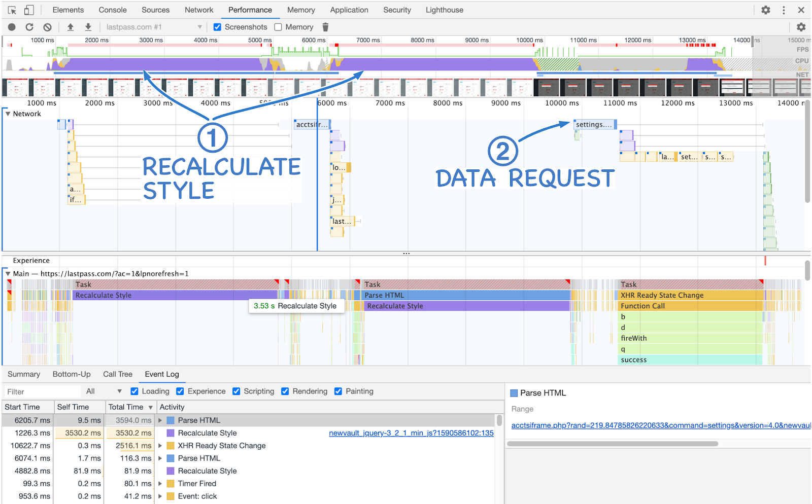Expand the Timer Fired row
Viewport: 812px width, 504px height.
pyautogui.click(x=160, y=484)
